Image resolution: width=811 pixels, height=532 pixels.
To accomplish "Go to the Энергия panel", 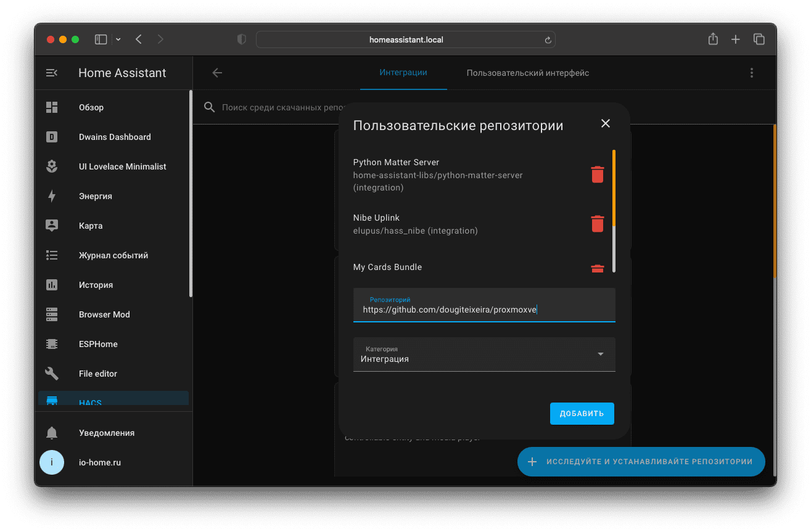I will tap(95, 196).
